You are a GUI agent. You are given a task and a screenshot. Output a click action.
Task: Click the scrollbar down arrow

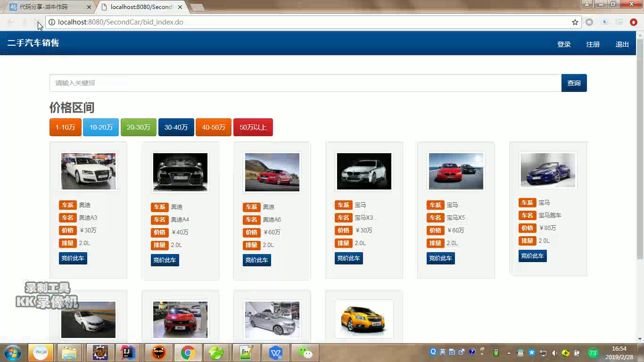(x=640, y=338)
